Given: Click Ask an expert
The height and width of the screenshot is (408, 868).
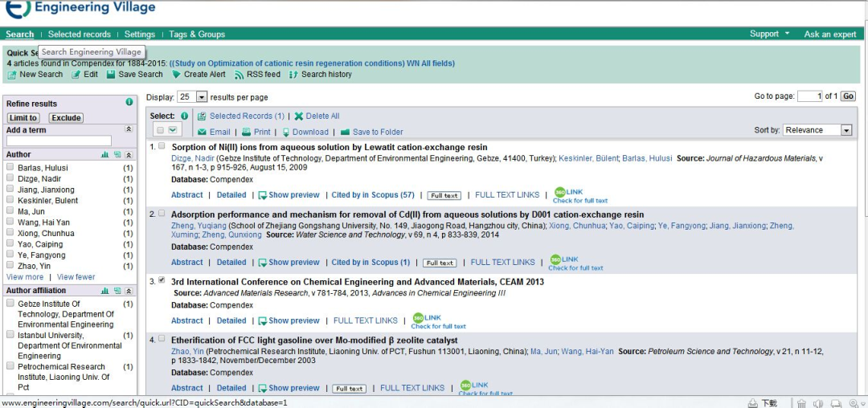Looking at the screenshot, I should pos(829,35).
